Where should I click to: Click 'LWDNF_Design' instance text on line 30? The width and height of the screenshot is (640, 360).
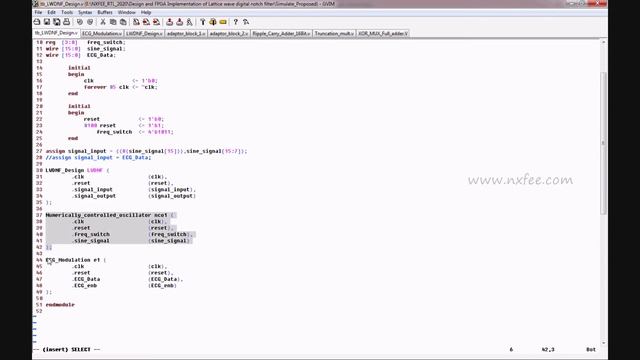coord(65,170)
